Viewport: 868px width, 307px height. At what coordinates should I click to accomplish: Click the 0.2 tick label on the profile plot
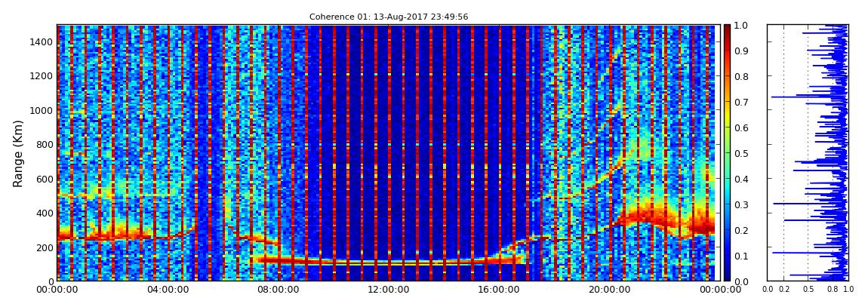point(784,290)
